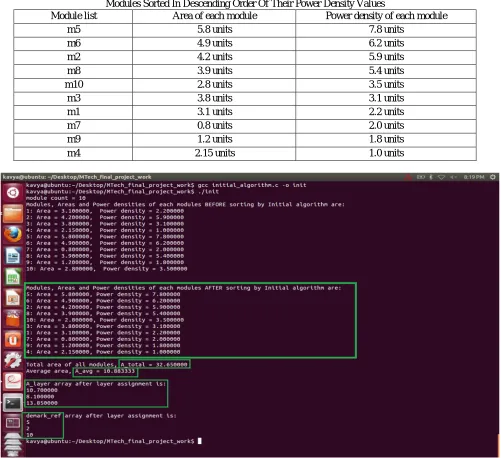Click 'A_layer array after layer assignment' line

click(x=96, y=384)
